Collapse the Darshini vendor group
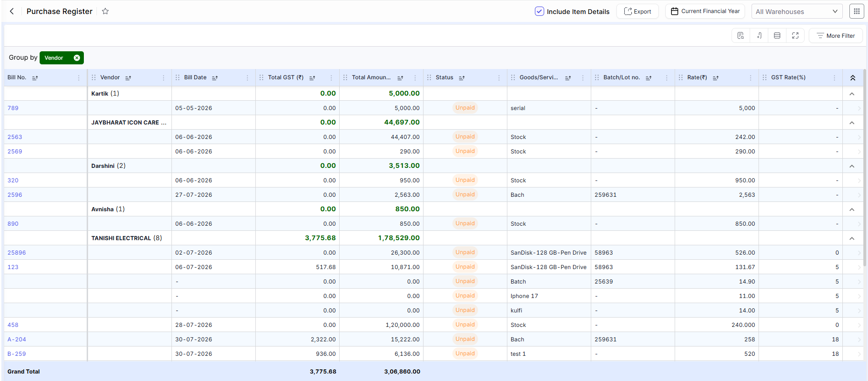Viewport: 868px width, 381px height. tap(852, 166)
